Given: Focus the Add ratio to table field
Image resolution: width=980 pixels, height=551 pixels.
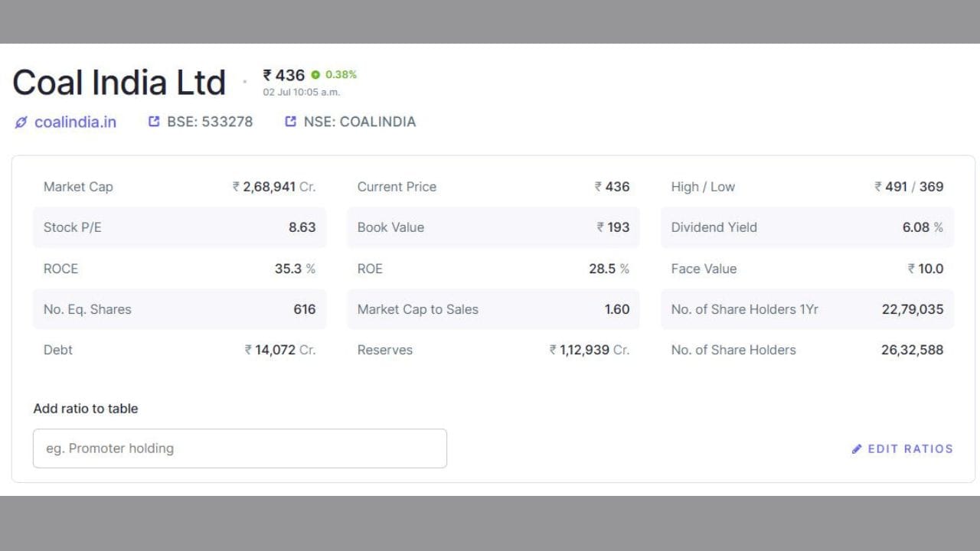Looking at the screenshot, I should [240, 448].
